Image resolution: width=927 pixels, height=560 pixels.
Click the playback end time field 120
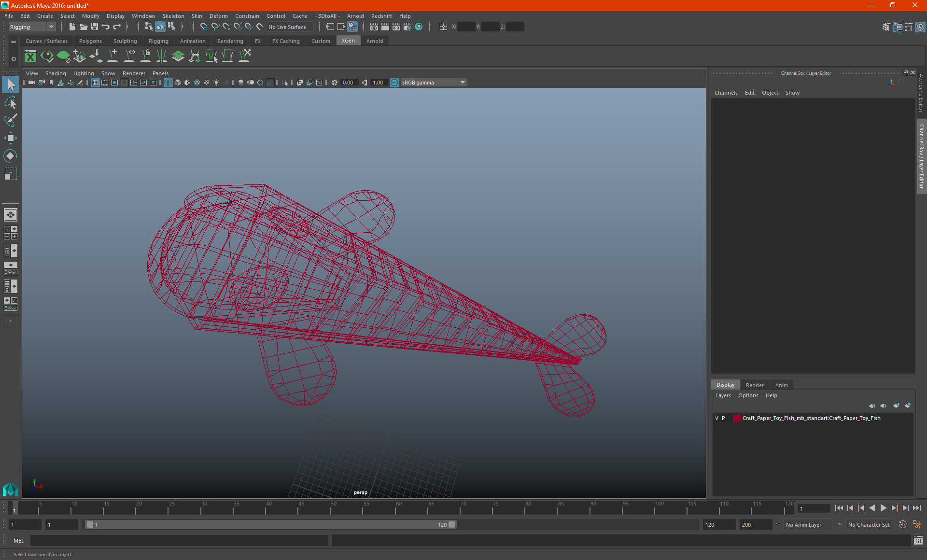tap(718, 525)
